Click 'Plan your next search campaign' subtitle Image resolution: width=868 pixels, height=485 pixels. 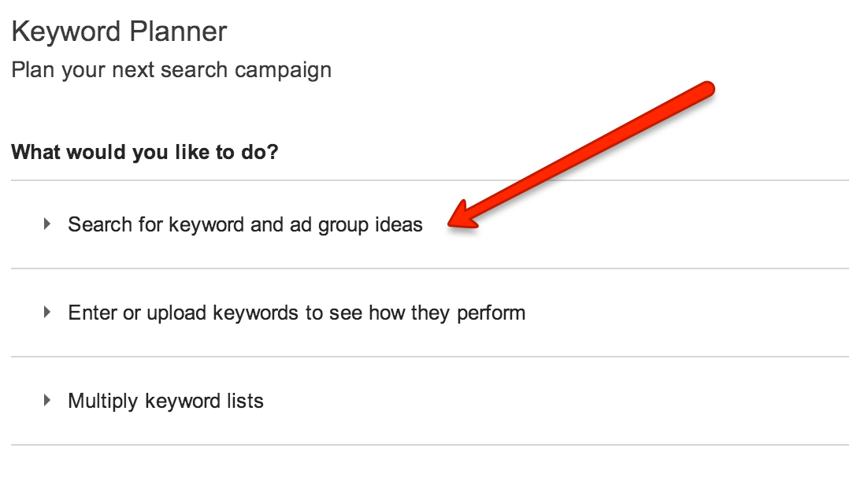(x=170, y=69)
